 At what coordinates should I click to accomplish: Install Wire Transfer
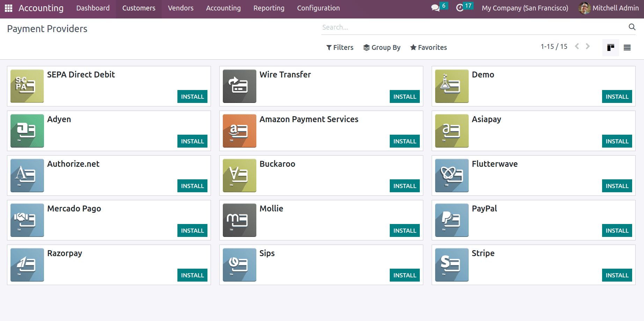coord(405,97)
